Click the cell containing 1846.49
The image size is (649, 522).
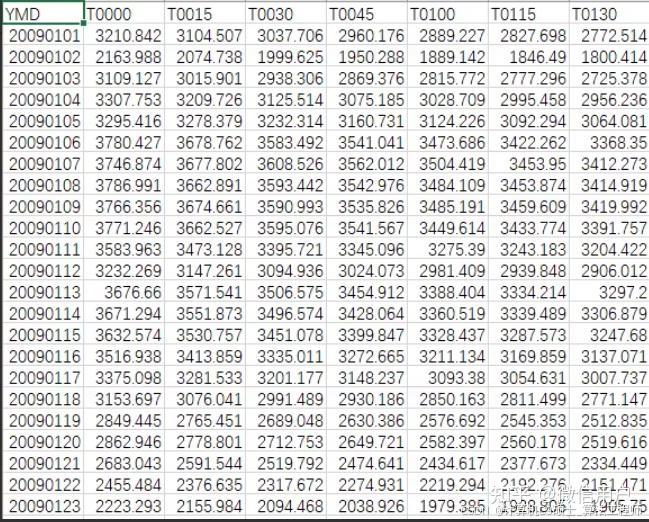(529, 57)
